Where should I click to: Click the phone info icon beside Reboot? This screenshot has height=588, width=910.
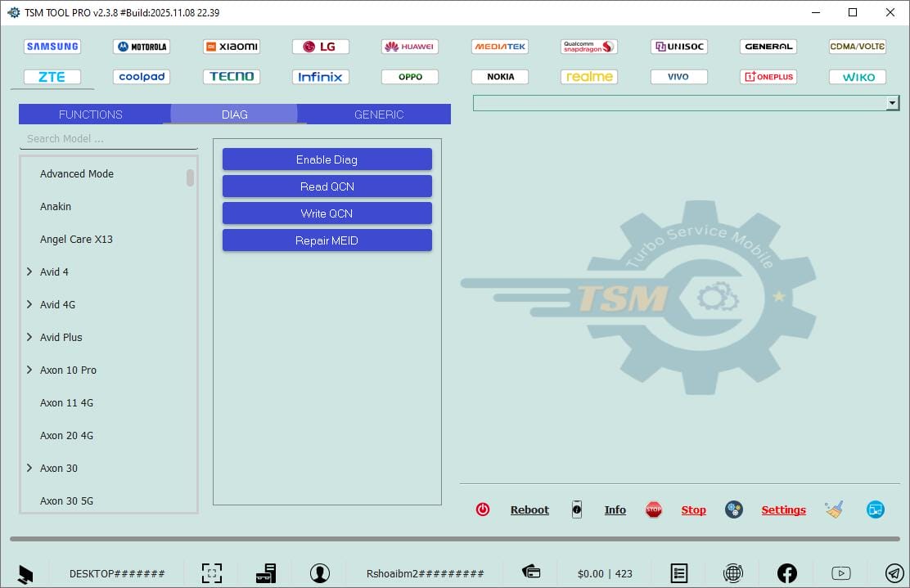[x=577, y=509]
